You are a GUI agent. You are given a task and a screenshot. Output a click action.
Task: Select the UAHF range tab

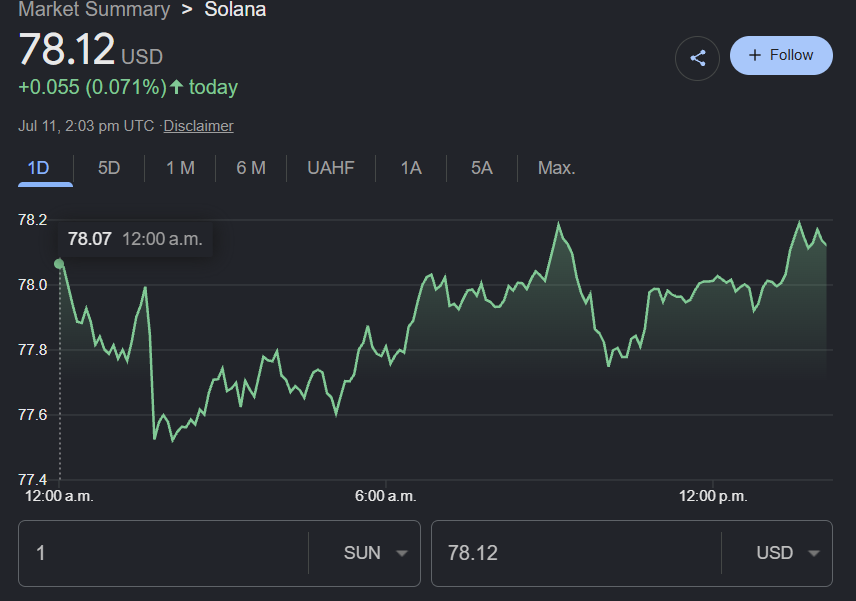pyautogui.click(x=331, y=168)
